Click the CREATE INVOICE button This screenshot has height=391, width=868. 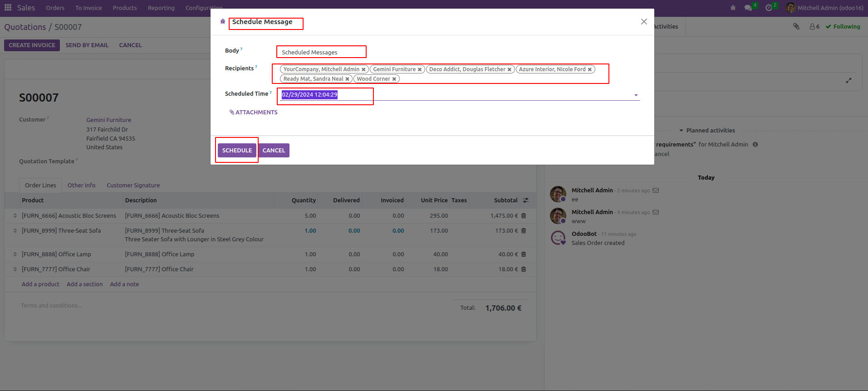coord(32,45)
